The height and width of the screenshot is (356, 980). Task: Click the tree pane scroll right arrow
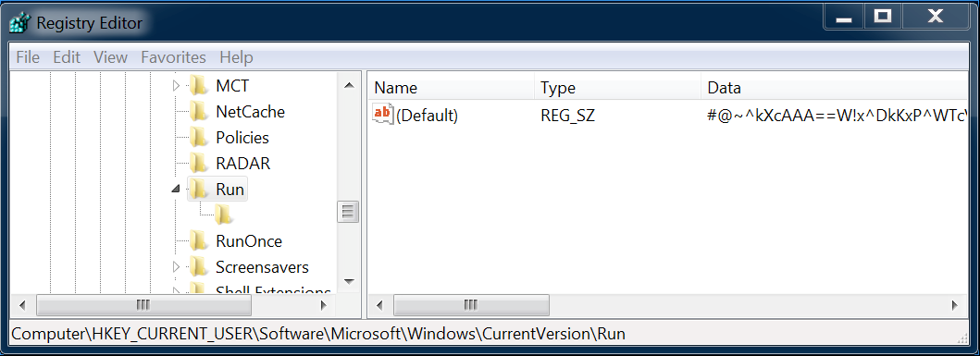pos(324,305)
